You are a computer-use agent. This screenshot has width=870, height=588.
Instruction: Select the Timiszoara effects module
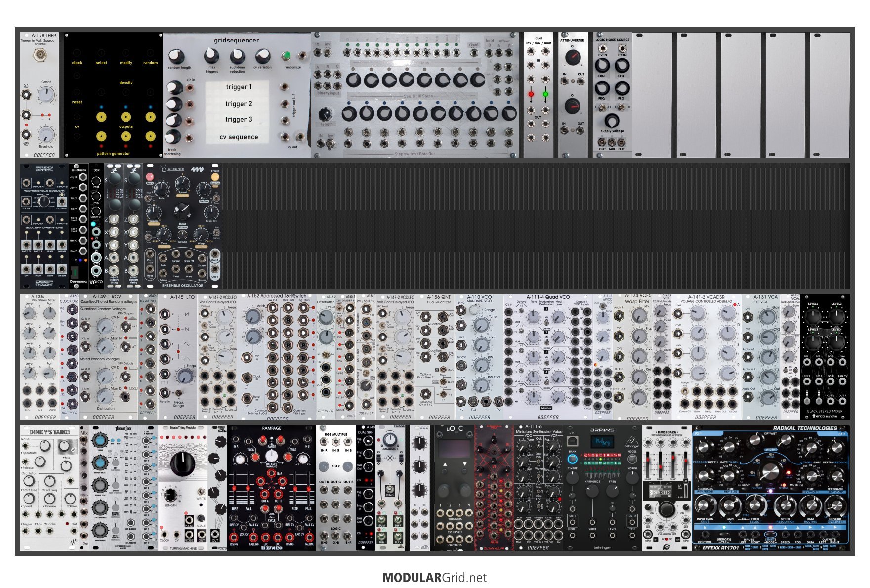pos(667,488)
